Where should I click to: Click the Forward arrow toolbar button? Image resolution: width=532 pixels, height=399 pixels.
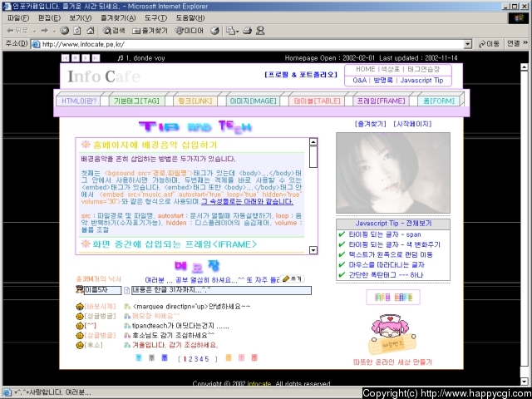pyautogui.click(x=44, y=31)
